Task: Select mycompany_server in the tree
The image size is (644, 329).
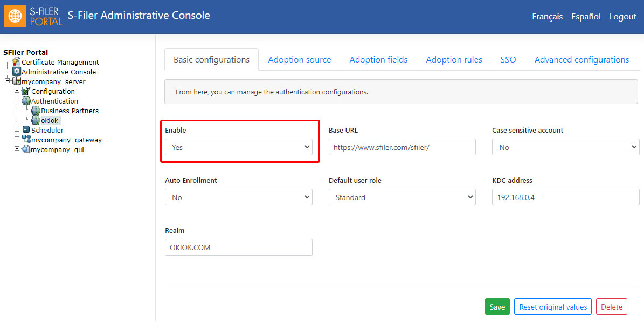Action: pos(53,81)
